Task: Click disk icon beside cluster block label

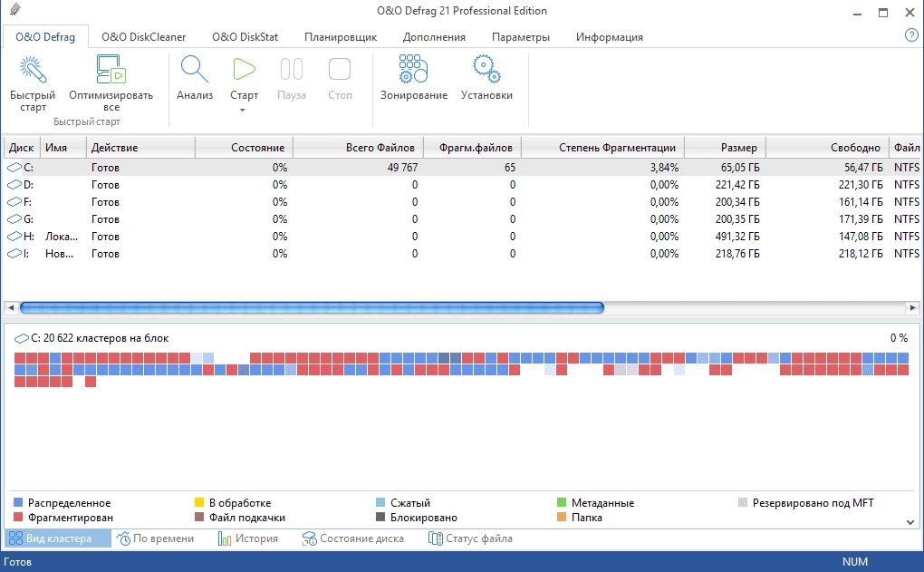Action: click(21, 338)
